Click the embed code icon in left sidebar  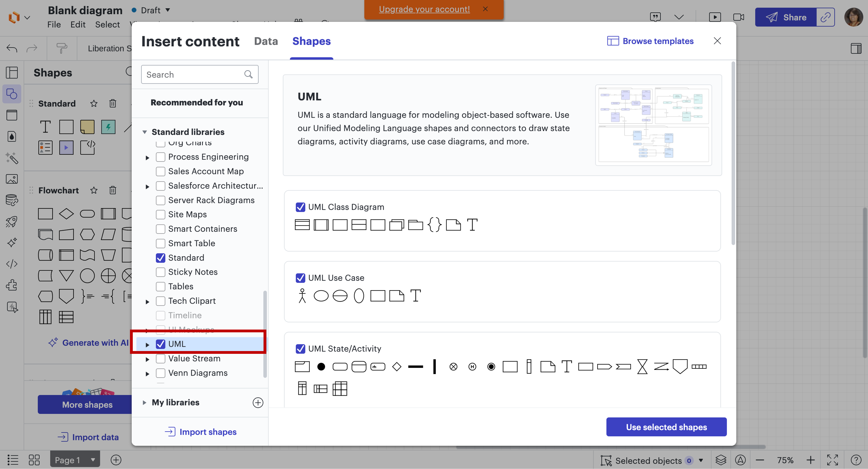(x=12, y=264)
